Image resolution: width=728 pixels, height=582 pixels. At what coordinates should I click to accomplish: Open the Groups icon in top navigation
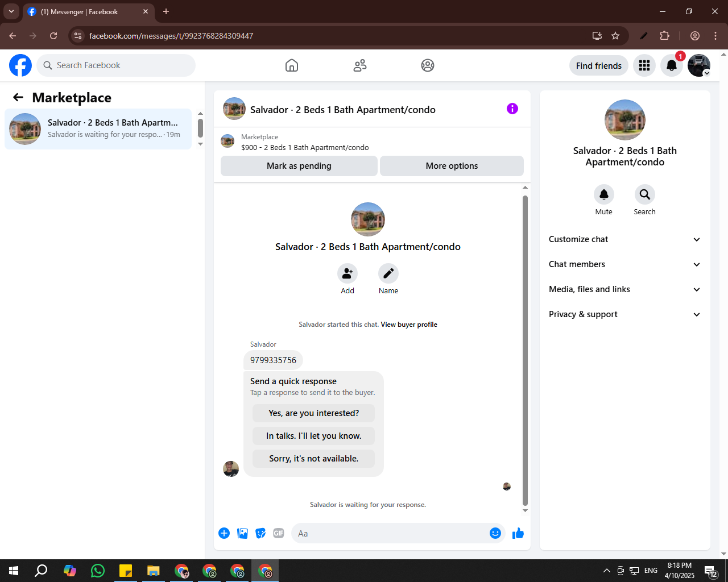(x=428, y=65)
